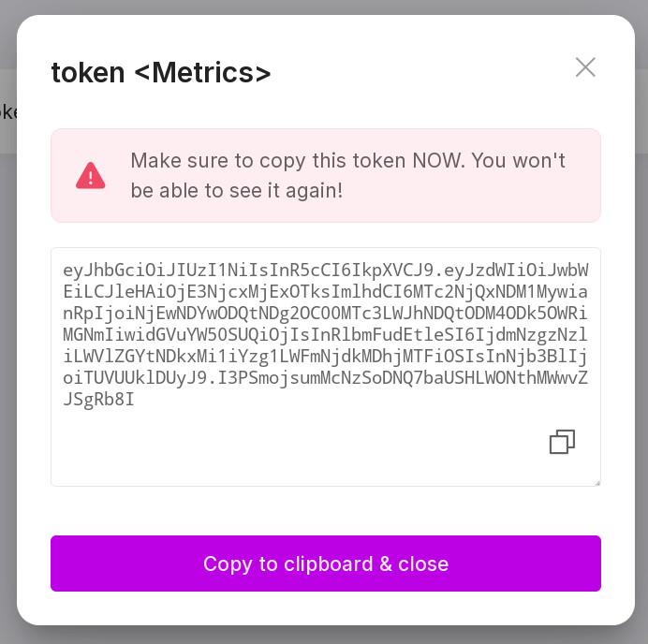Click the "token <Metrics>" dialog title

tap(161, 72)
